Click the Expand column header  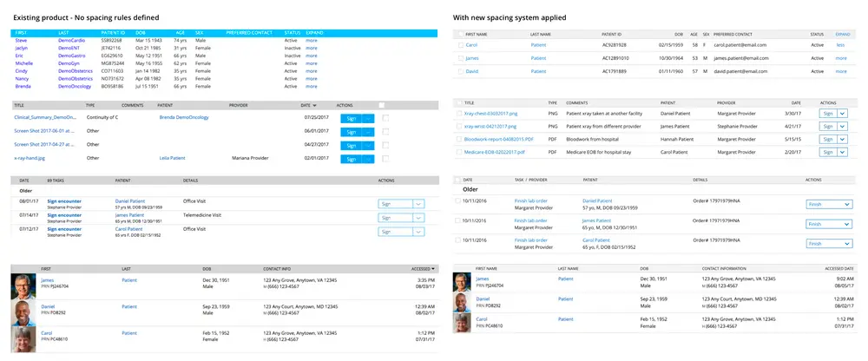[842, 34]
